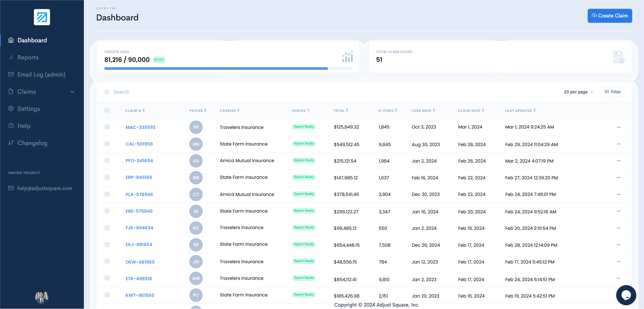
Task: Click the Settings gear icon
Action: coord(11,109)
